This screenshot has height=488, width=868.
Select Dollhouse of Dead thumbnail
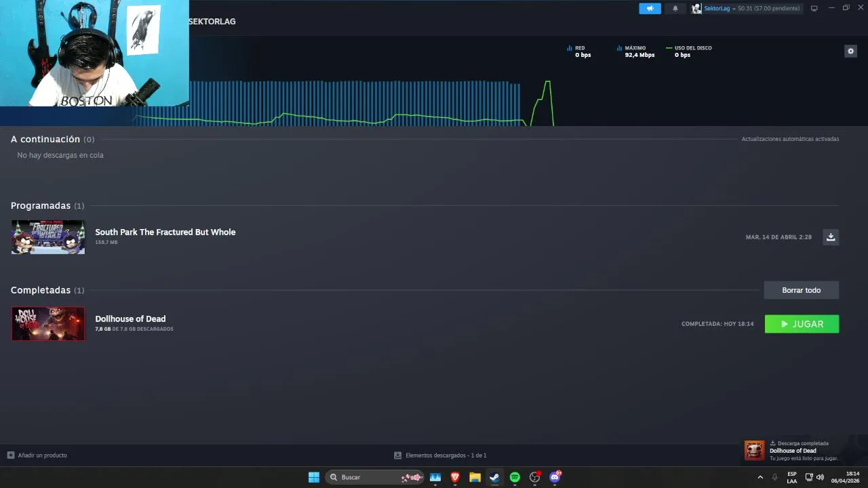pyautogui.click(x=48, y=324)
